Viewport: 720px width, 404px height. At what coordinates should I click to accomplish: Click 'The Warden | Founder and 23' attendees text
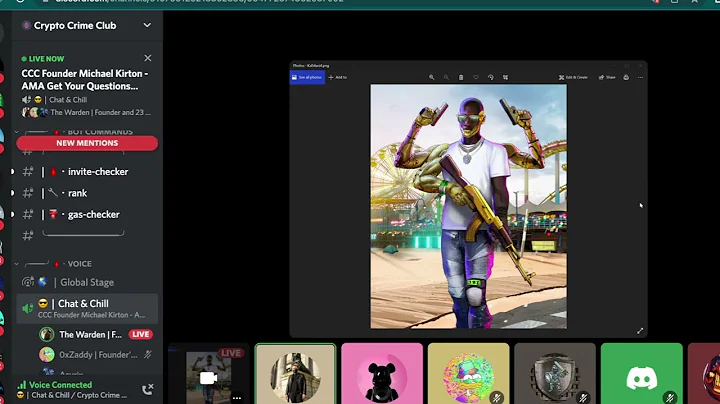click(100, 112)
